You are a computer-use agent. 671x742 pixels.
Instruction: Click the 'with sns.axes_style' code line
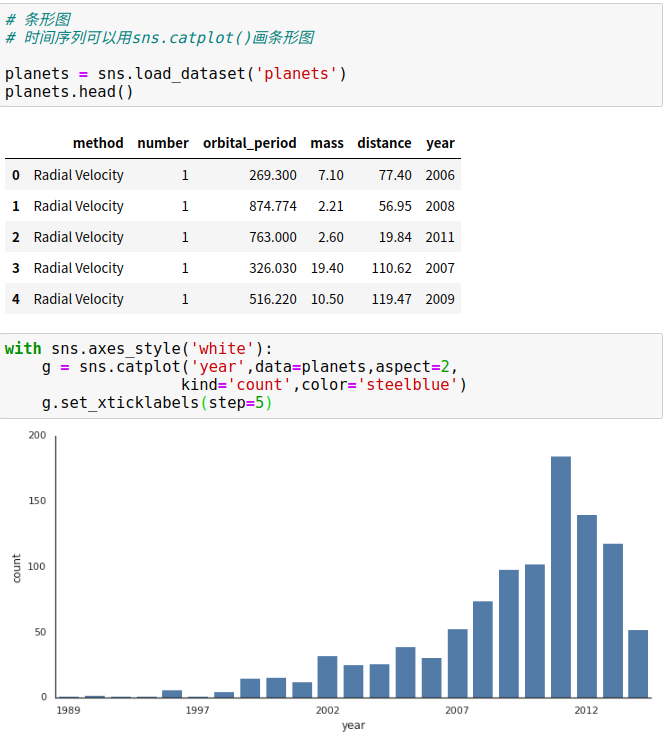pyautogui.click(x=139, y=349)
